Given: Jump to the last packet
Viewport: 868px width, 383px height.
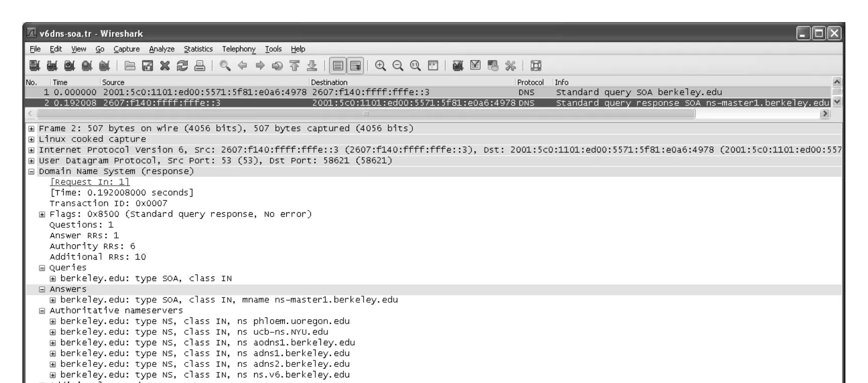Looking at the screenshot, I should click(x=312, y=66).
